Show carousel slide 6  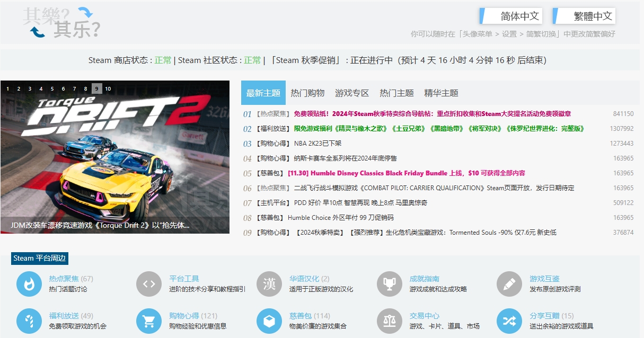63,88
